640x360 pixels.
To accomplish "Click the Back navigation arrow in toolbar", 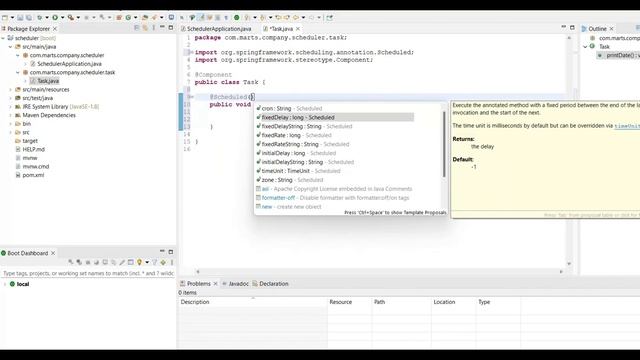I will pos(296,18).
